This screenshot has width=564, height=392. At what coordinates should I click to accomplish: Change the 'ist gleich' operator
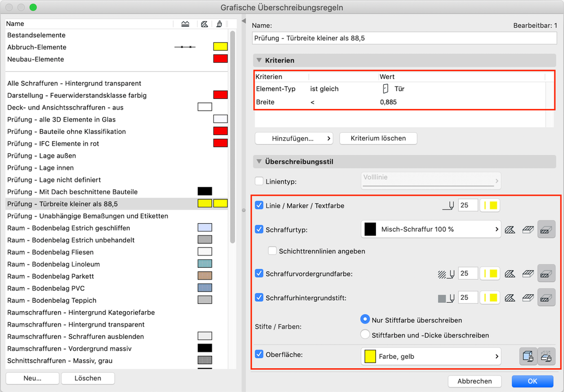pos(324,89)
